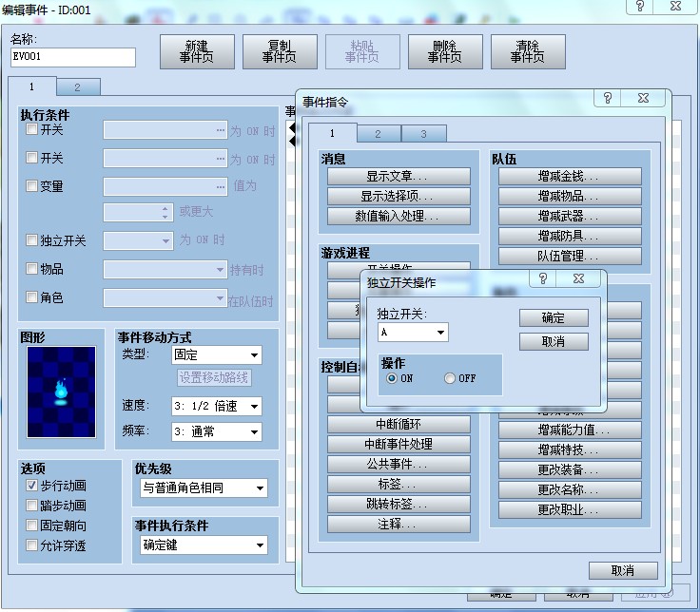The image size is (700, 612).
Task: Click help icon in 独立开关操作 dialog
Action: [542, 278]
